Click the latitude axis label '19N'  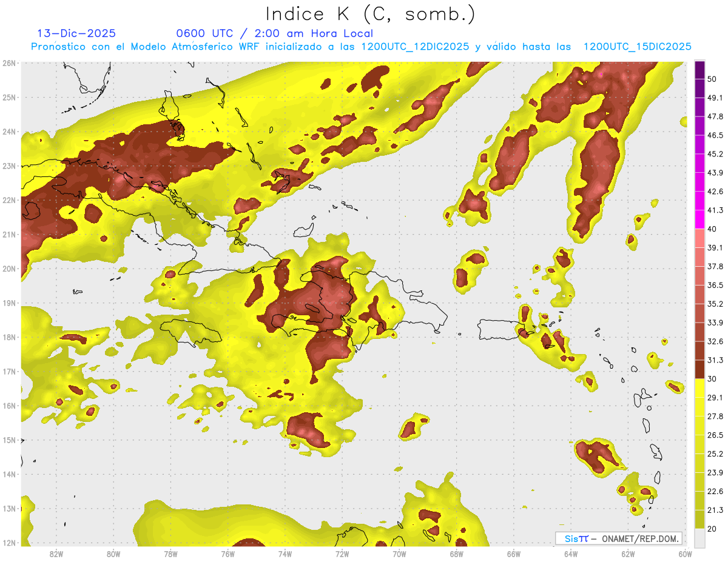8,303
